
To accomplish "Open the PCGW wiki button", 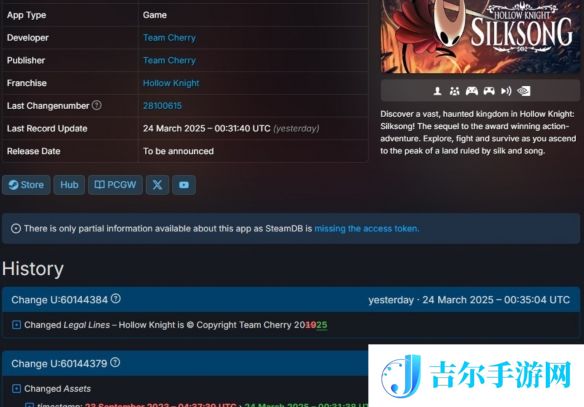I will point(115,185).
